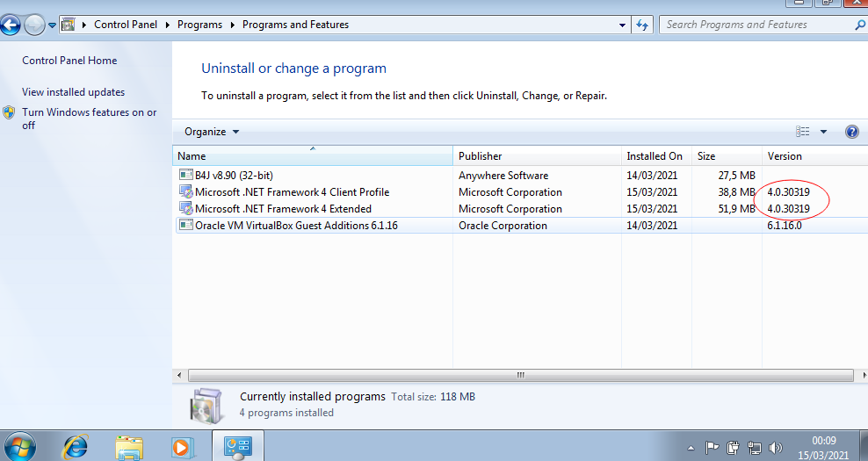Click the address bar refresh icon
Image resolution: width=868 pixels, height=461 pixels.
pos(642,25)
